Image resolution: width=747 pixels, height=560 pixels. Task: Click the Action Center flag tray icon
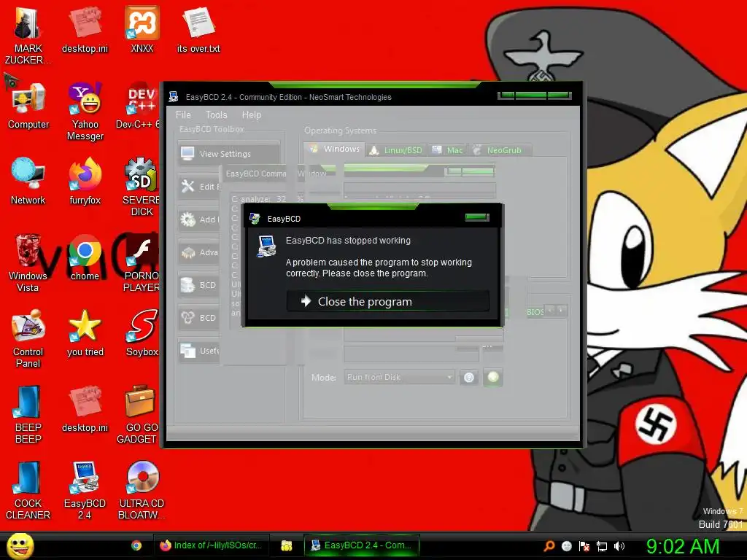tap(584, 546)
